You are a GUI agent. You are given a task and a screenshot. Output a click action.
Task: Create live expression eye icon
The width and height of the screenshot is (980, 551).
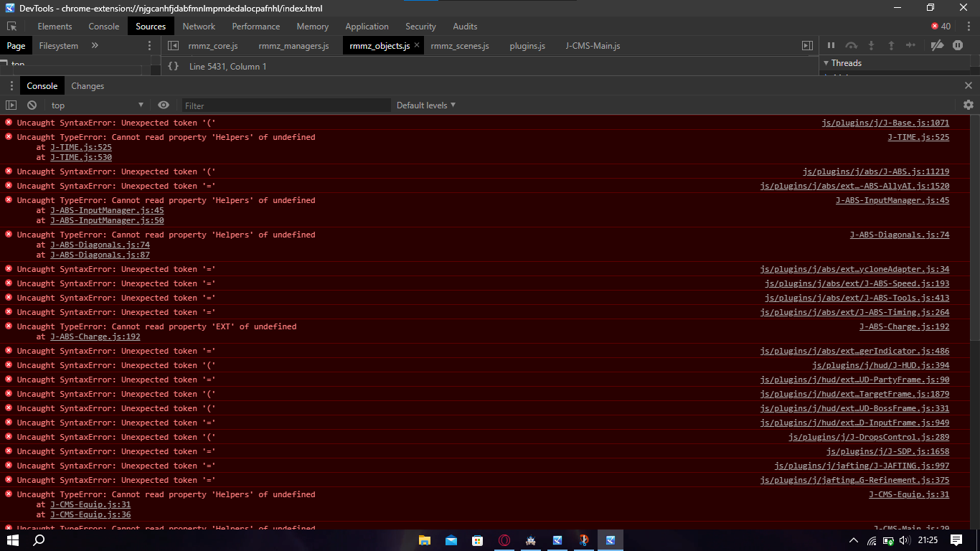164,105
